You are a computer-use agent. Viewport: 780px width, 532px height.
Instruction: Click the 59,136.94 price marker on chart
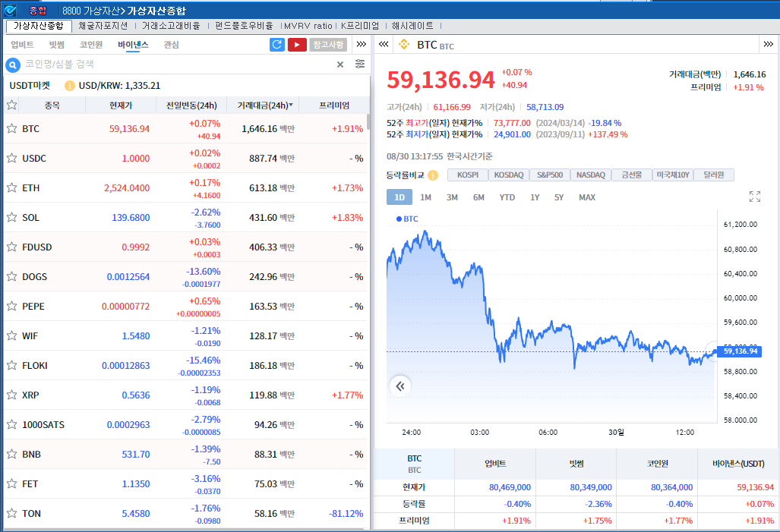tap(741, 351)
